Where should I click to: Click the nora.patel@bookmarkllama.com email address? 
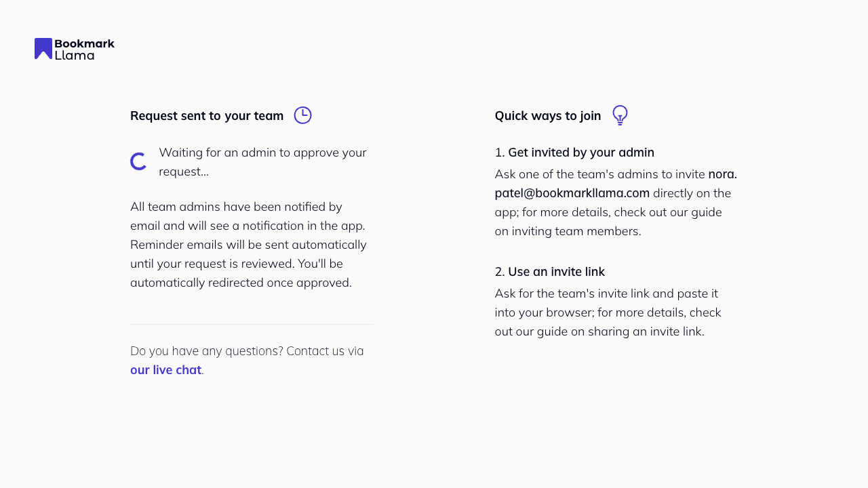coord(572,193)
